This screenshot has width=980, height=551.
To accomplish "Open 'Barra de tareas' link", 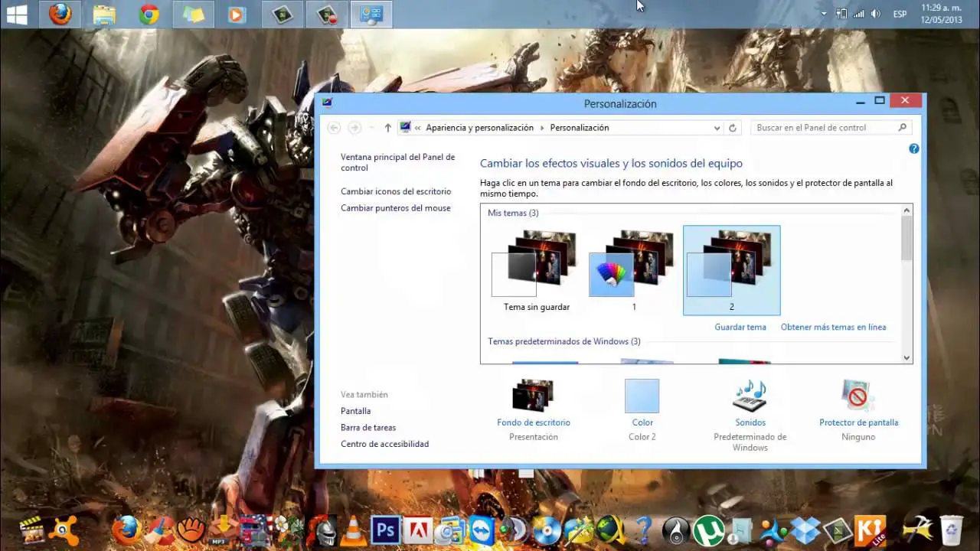I will pyautogui.click(x=368, y=428).
